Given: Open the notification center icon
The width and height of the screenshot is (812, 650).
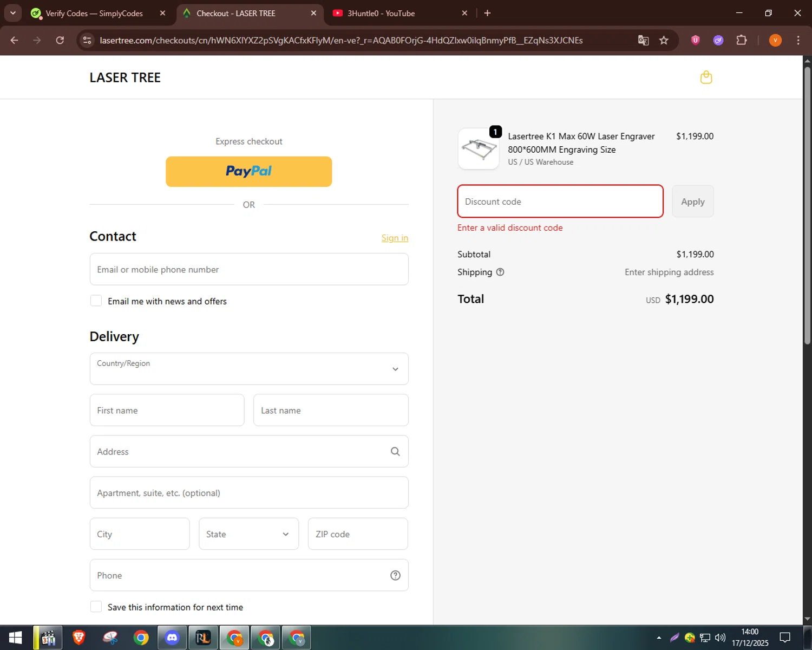Looking at the screenshot, I should (x=785, y=638).
